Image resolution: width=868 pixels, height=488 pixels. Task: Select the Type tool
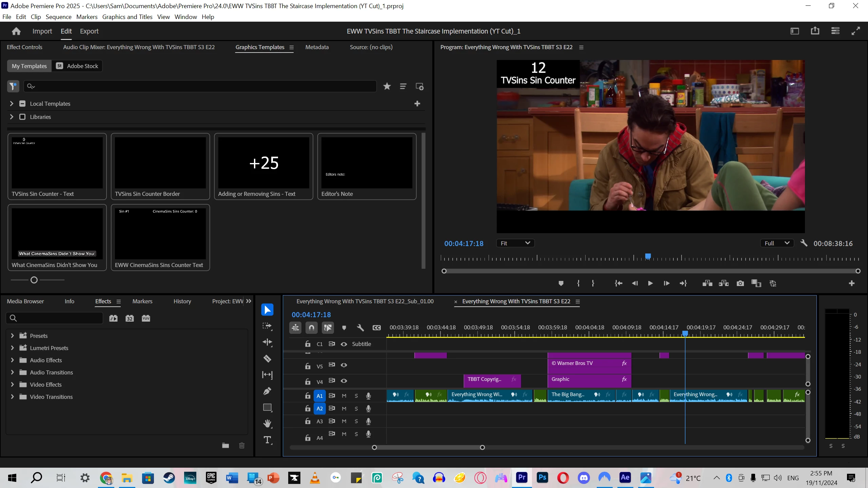click(x=267, y=440)
